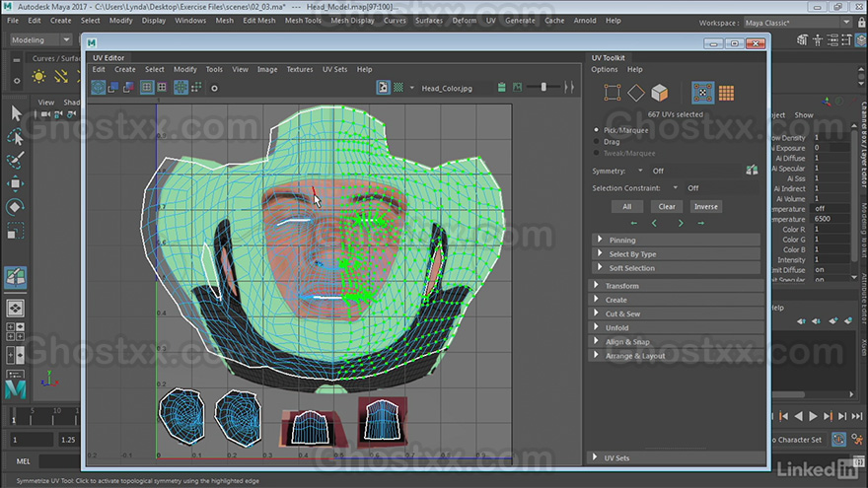Expand the Transform section
The width and height of the screenshot is (868, 488).
[x=676, y=286]
